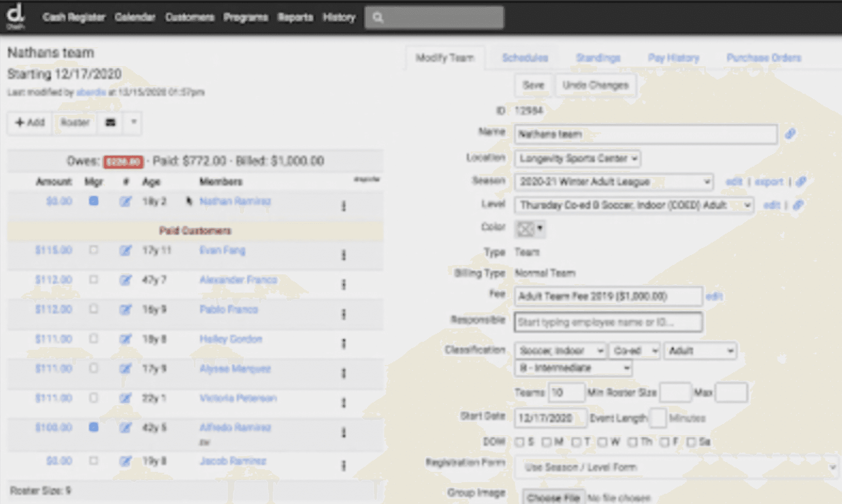Click the link icon in Season row
The image size is (842, 504).
pos(801,182)
